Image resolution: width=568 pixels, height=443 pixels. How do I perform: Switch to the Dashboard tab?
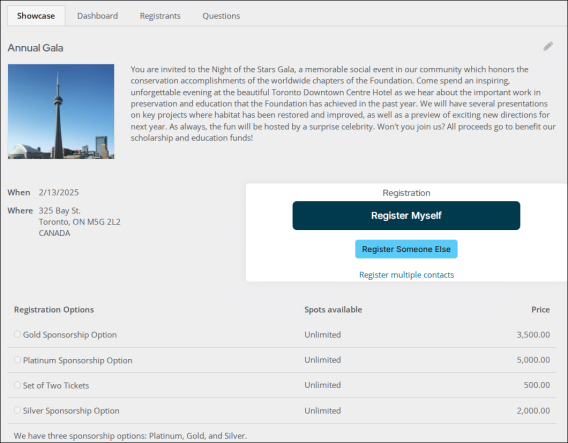coord(97,16)
